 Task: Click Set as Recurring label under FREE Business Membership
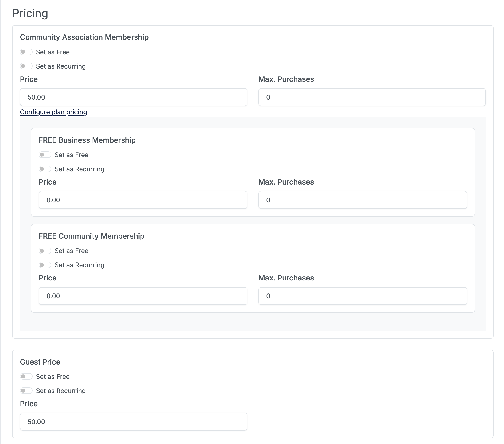coord(80,169)
